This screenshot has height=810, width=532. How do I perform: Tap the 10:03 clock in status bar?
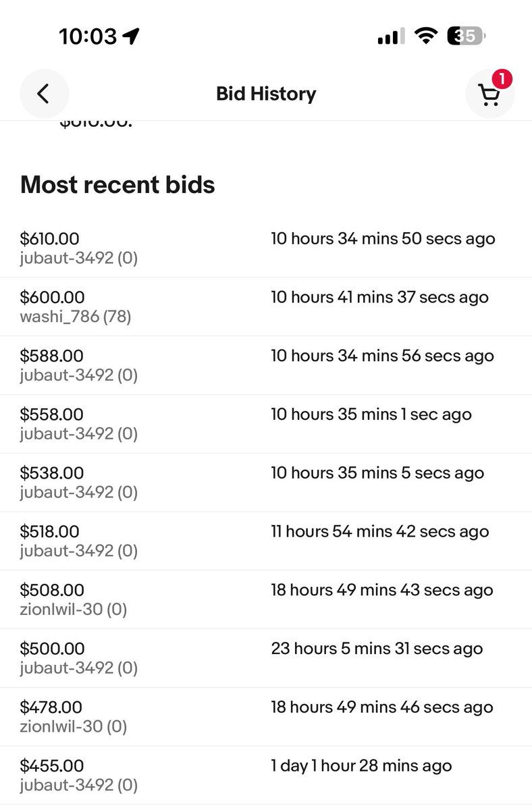88,36
